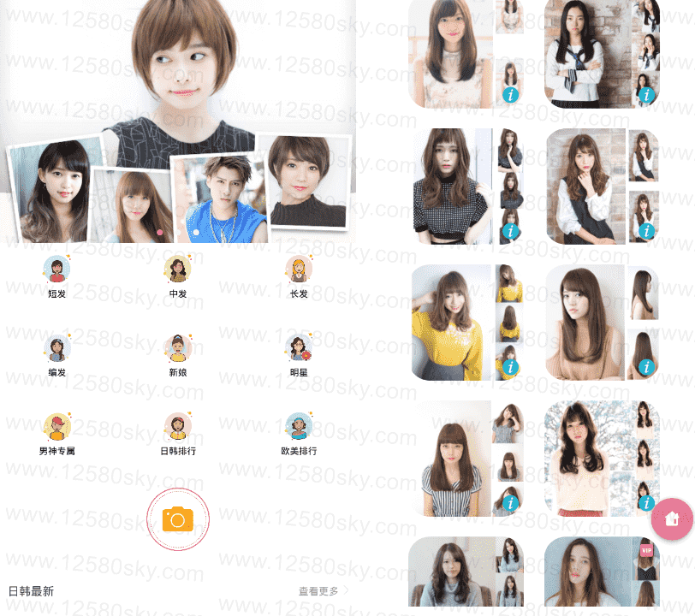
Task: Launch the orange camera button
Action: (178, 519)
